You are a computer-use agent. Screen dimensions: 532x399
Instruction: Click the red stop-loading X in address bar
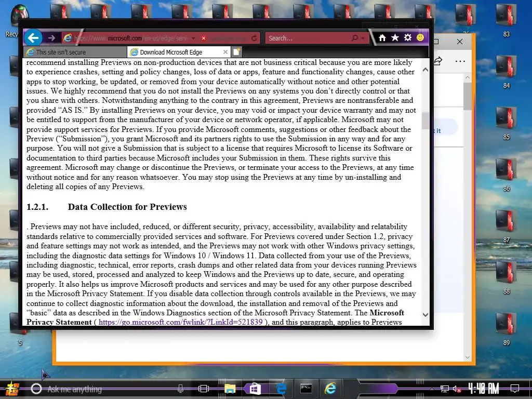click(x=204, y=38)
